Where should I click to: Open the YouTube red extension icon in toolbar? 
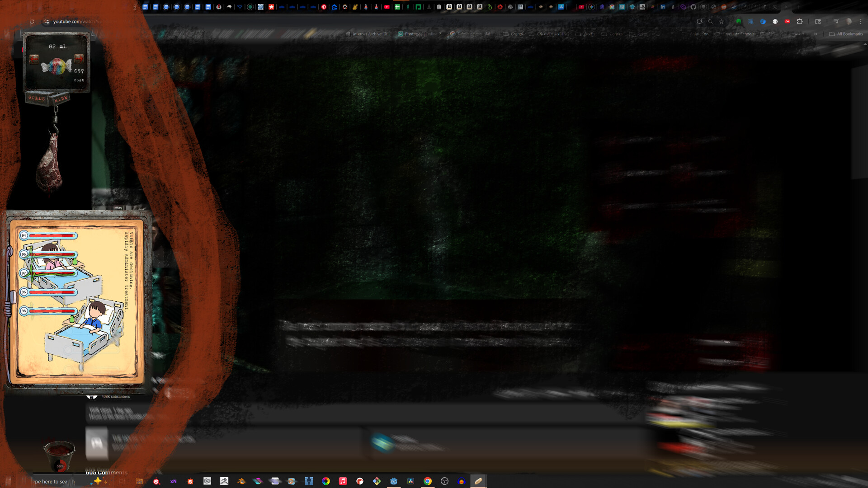click(x=787, y=21)
